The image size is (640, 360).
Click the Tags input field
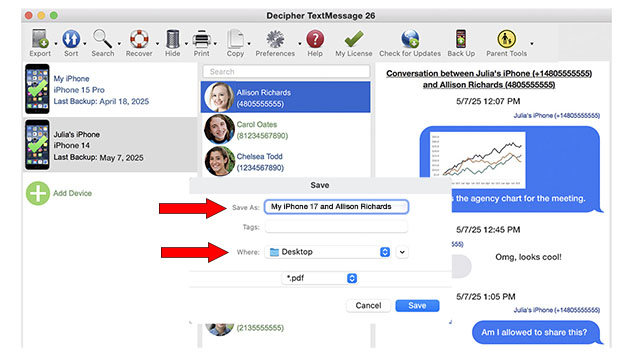[x=336, y=227]
